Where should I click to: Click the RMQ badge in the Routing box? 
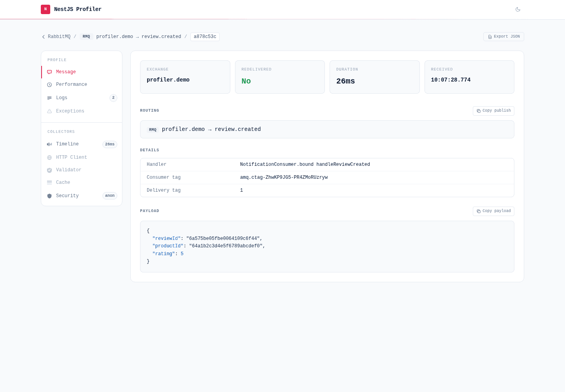pos(153,130)
